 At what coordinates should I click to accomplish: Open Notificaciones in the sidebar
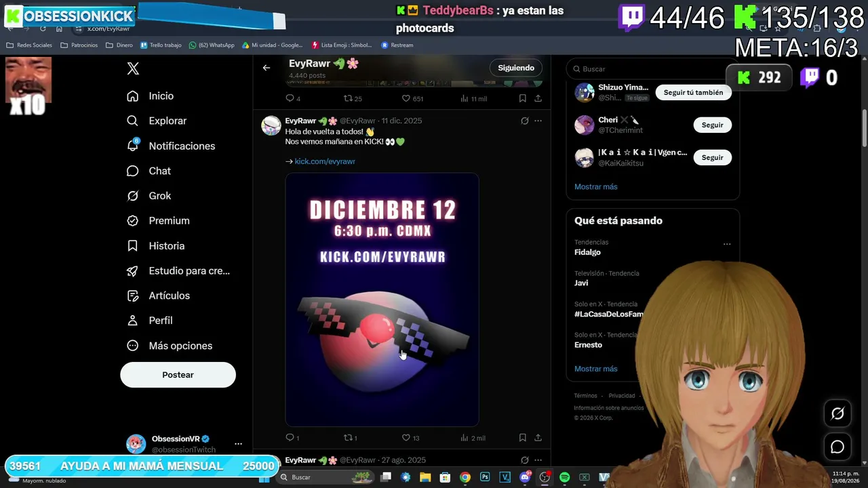coord(171,146)
